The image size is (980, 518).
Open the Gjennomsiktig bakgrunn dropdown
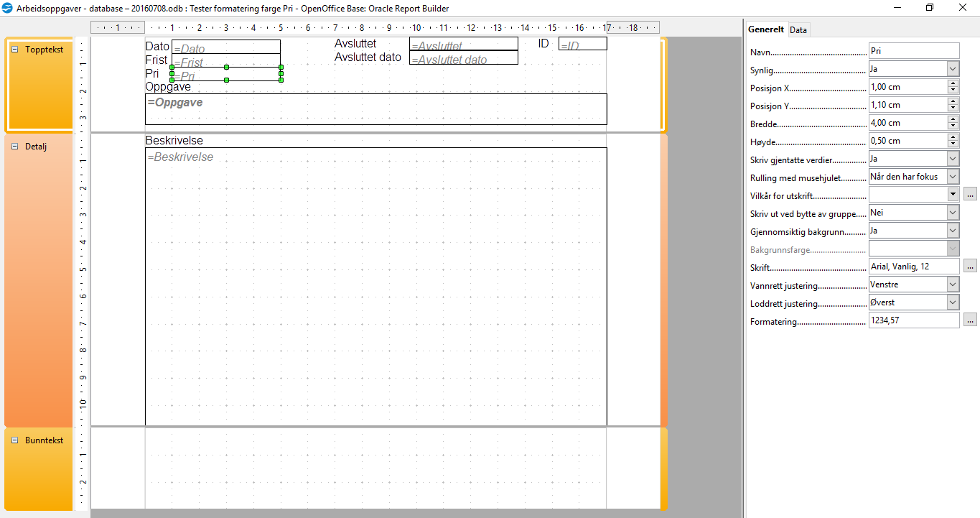[x=953, y=231]
